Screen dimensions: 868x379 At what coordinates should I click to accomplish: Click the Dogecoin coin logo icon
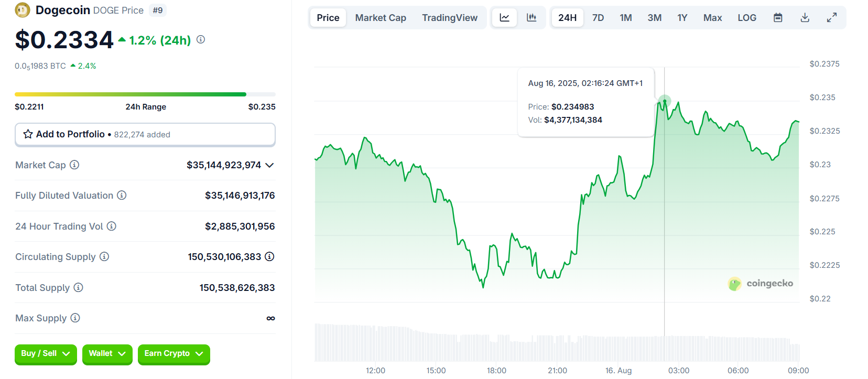tap(23, 10)
